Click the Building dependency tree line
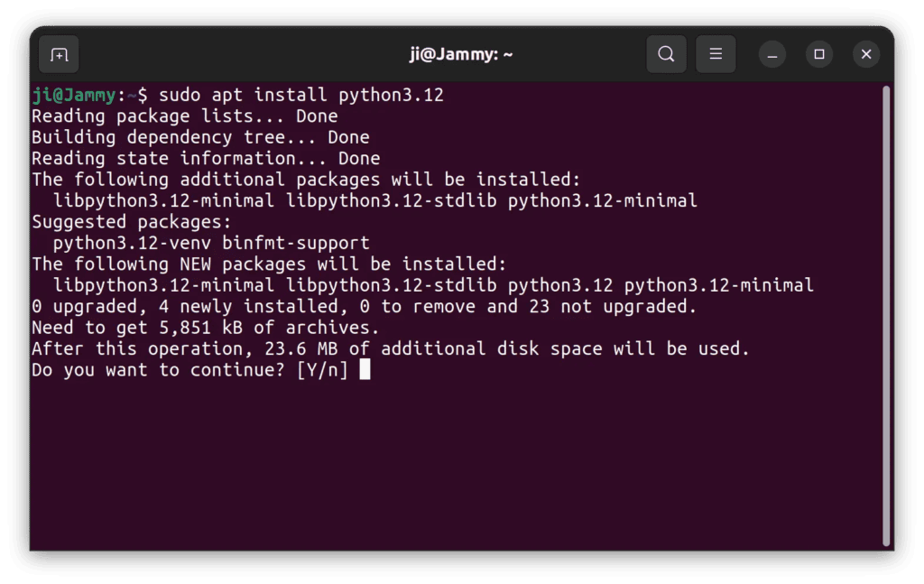This screenshot has width=924, height=584. click(200, 137)
